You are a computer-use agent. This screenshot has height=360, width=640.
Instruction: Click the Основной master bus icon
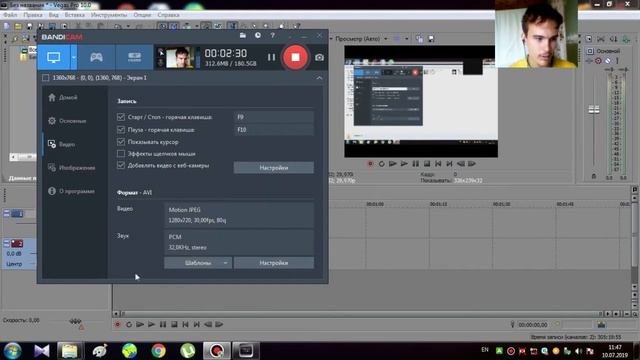(590, 51)
